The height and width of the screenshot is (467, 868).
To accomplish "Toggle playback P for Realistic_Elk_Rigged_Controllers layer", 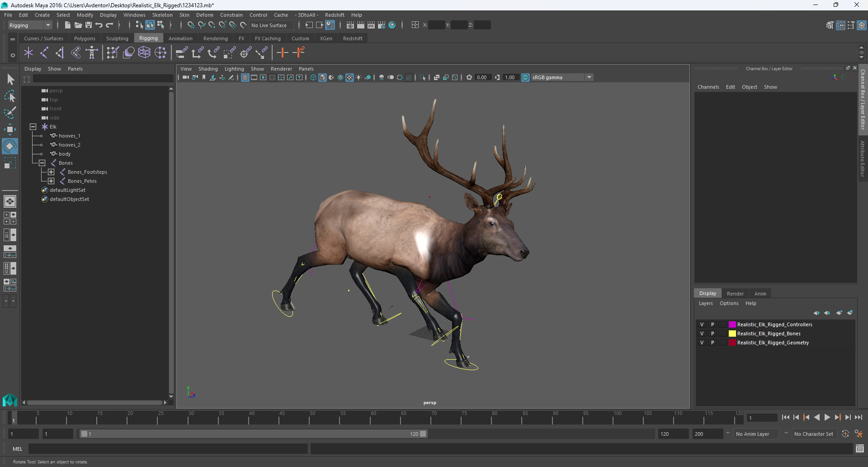I will pos(712,324).
